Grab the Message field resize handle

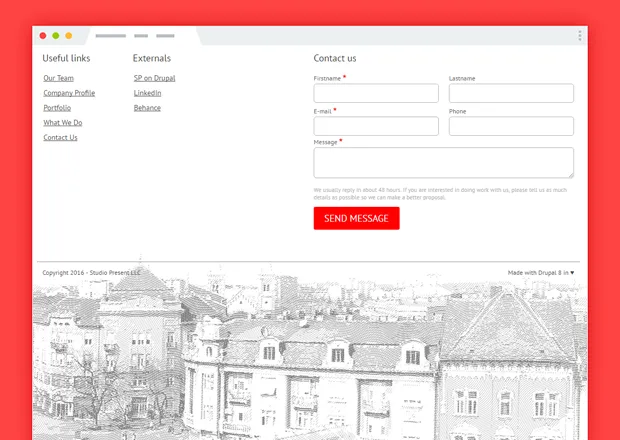click(x=571, y=176)
